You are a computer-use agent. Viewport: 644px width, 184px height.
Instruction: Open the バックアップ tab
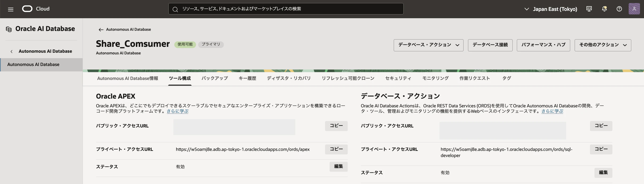tap(215, 78)
